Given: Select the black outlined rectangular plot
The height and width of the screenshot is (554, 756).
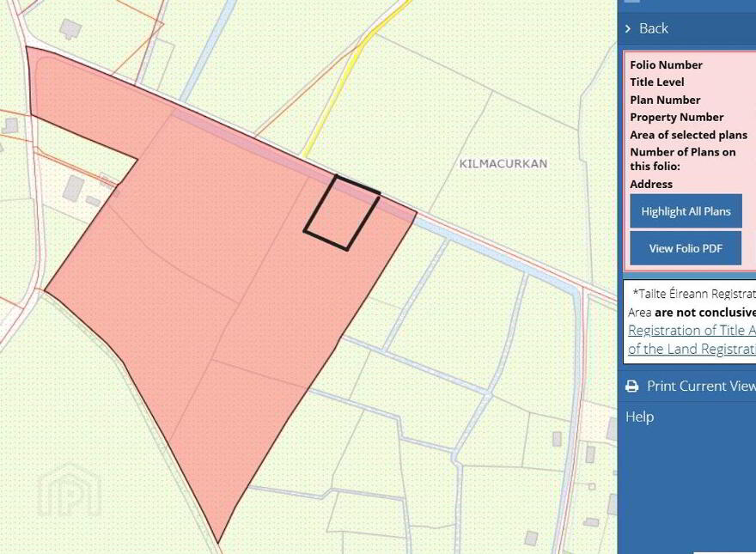Looking at the screenshot, I should pos(342,213).
